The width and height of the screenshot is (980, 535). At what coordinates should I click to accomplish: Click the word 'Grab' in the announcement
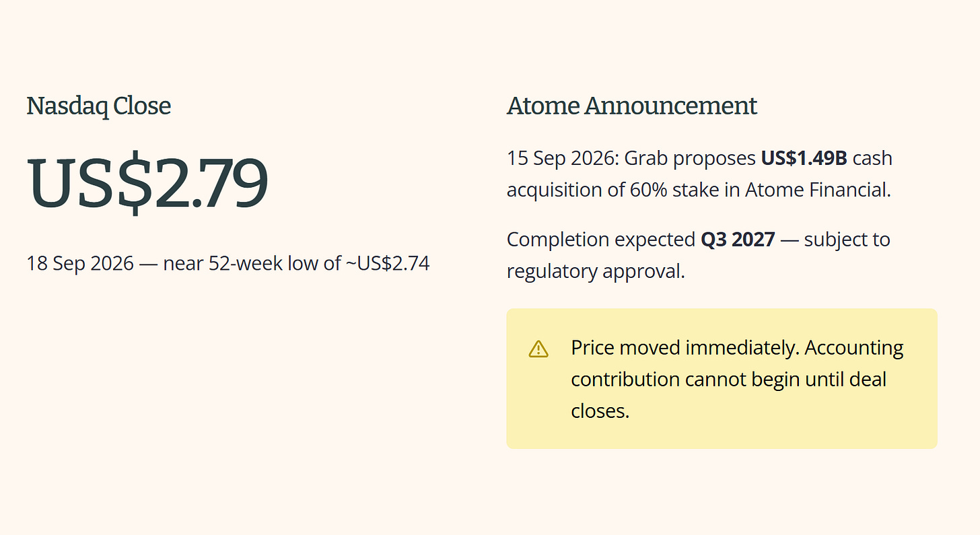(646, 158)
